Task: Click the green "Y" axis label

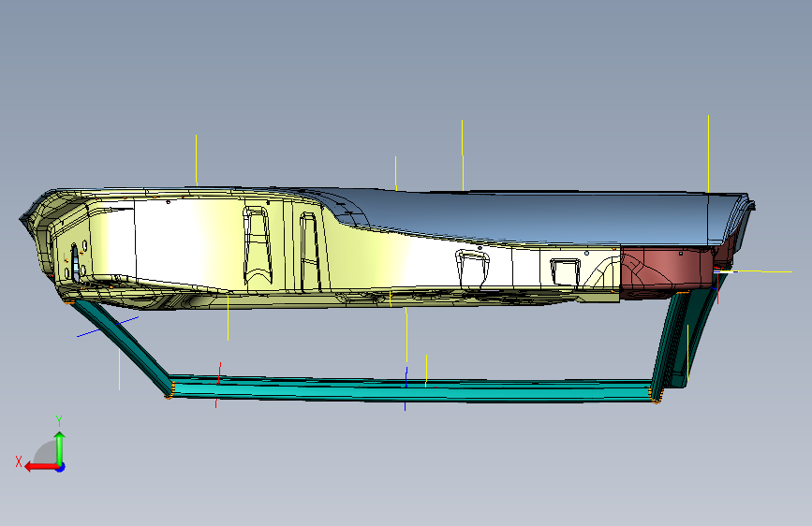Action: click(59, 421)
